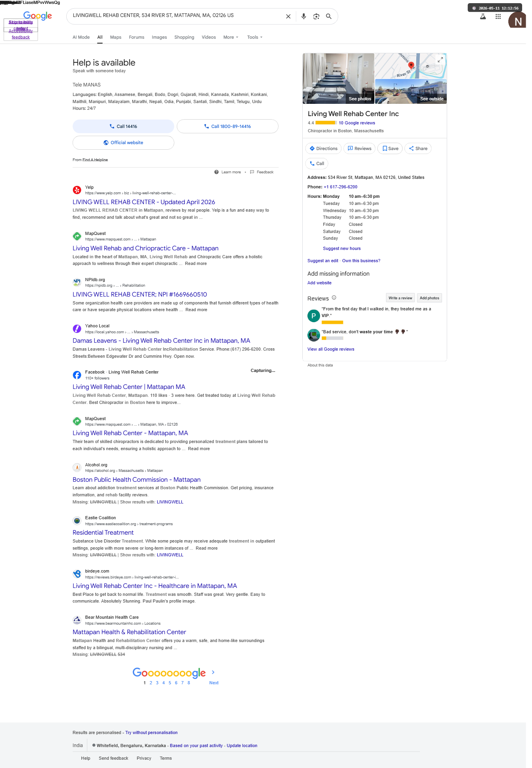Open Boston Public Health Commission result
Screen dimensions: 532x768
137,480
